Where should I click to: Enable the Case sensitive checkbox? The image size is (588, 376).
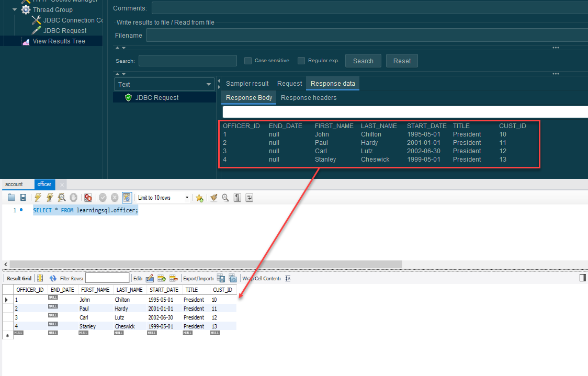(248, 61)
